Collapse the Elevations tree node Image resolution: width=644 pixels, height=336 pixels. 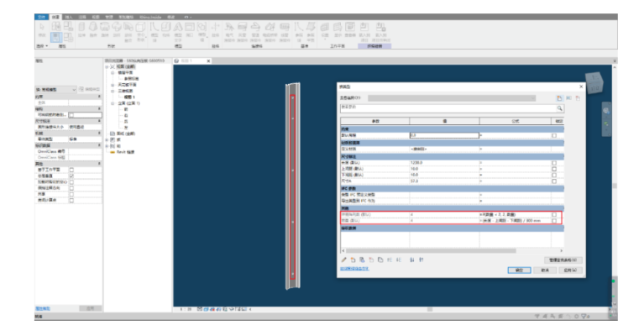click(x=113, y=103)
